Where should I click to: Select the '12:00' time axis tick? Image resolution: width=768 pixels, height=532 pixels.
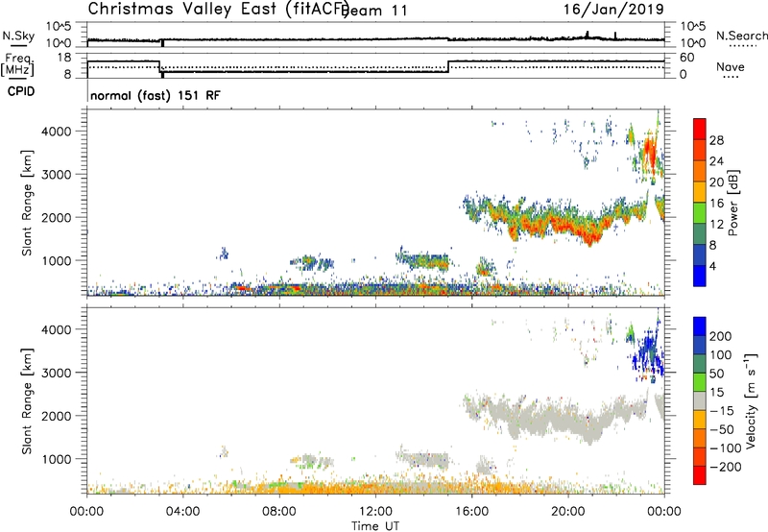point(375,512)
